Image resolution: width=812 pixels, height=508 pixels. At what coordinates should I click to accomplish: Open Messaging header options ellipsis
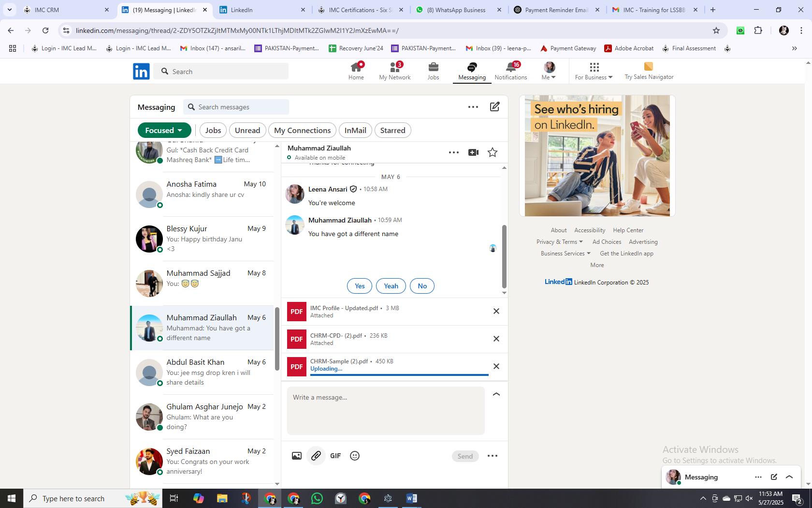click(473, 107)
